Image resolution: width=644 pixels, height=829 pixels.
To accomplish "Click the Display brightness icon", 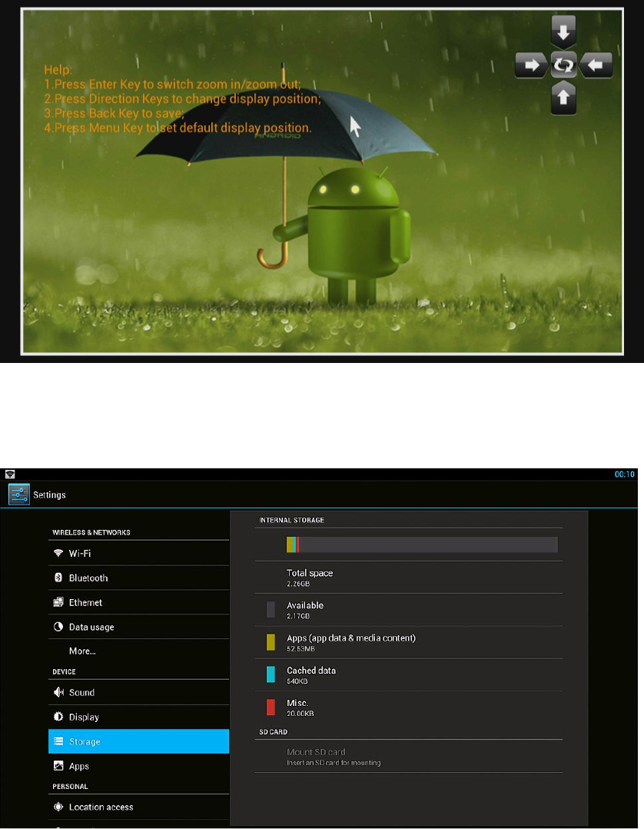I will tap(58, 717).
